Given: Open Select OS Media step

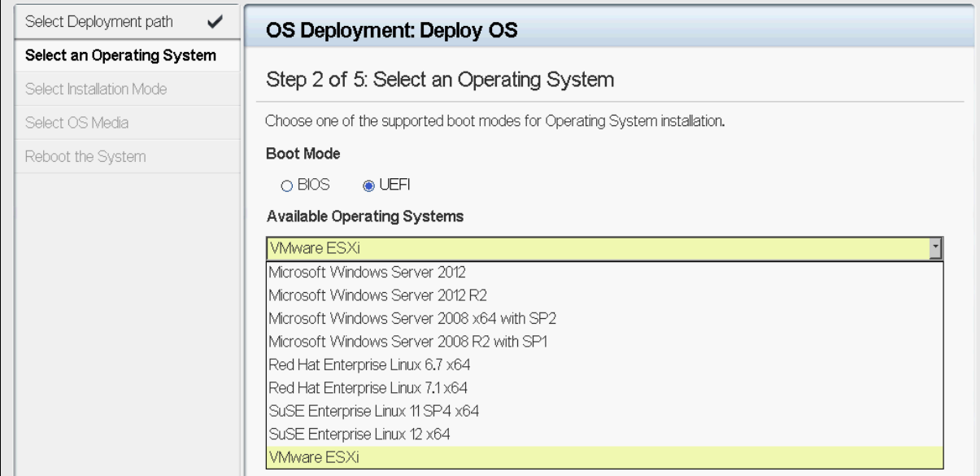Looking at the screenshot, I should click(x=128, y=123).
